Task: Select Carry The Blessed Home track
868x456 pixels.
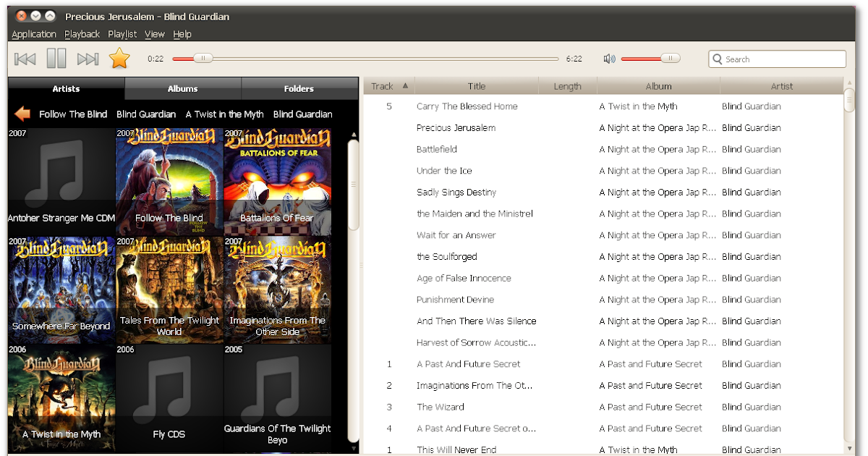Action: 604,106
